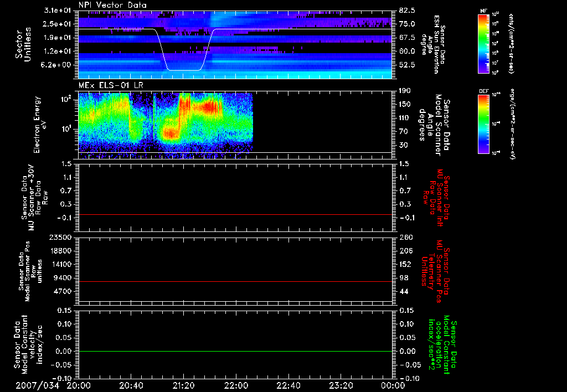Click the MEx ELS-01 LR panel title

pyautogui.click(x=110, y=86)
